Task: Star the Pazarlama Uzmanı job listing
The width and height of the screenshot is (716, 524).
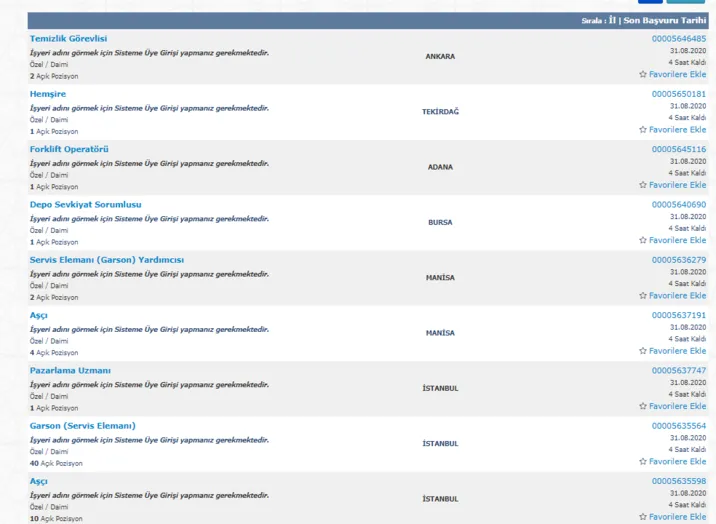Action: pos(643,406)
